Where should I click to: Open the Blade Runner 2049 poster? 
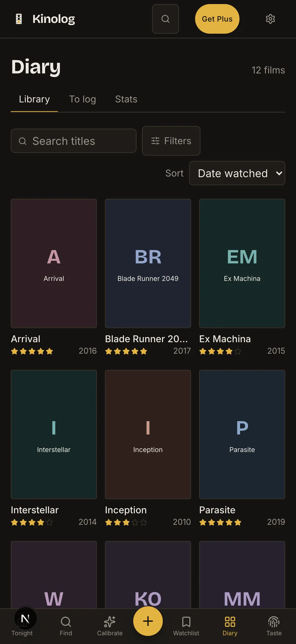[148, 263]
